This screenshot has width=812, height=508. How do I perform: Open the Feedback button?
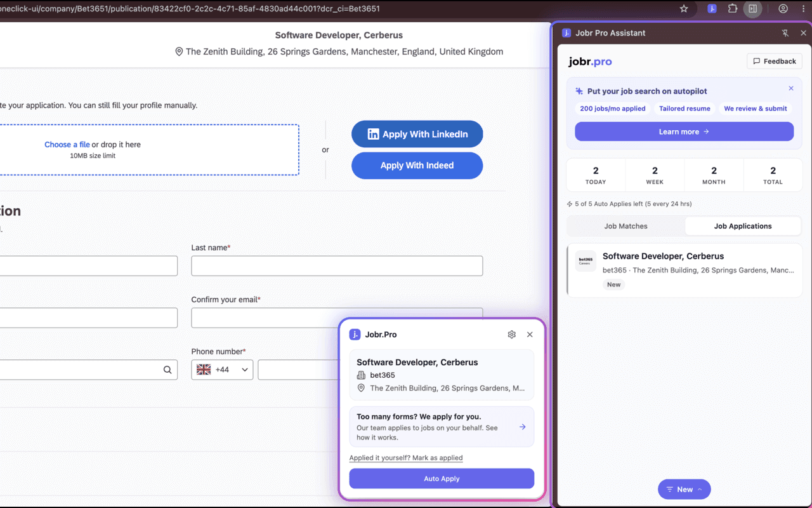pyautogui.click(x=775, y=61)
